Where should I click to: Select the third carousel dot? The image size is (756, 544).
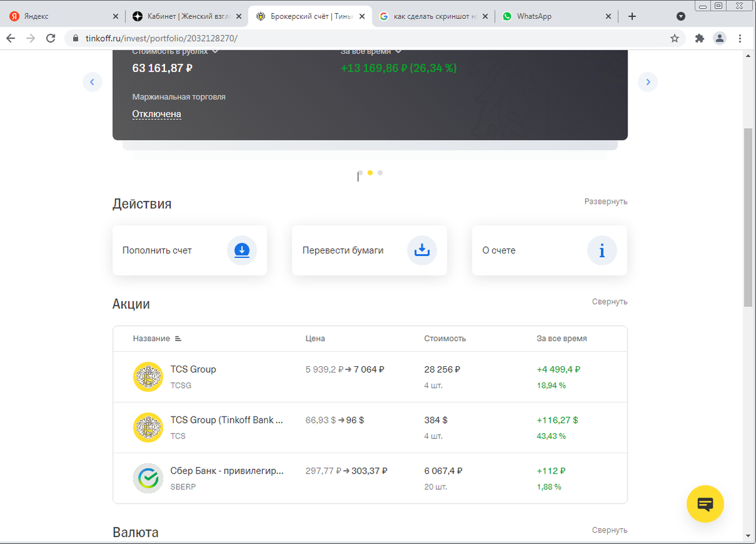point(380,172)
